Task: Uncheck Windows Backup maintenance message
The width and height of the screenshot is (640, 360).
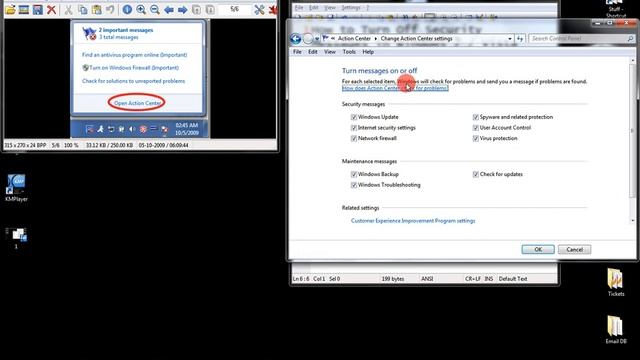Action: pos(354,174)
